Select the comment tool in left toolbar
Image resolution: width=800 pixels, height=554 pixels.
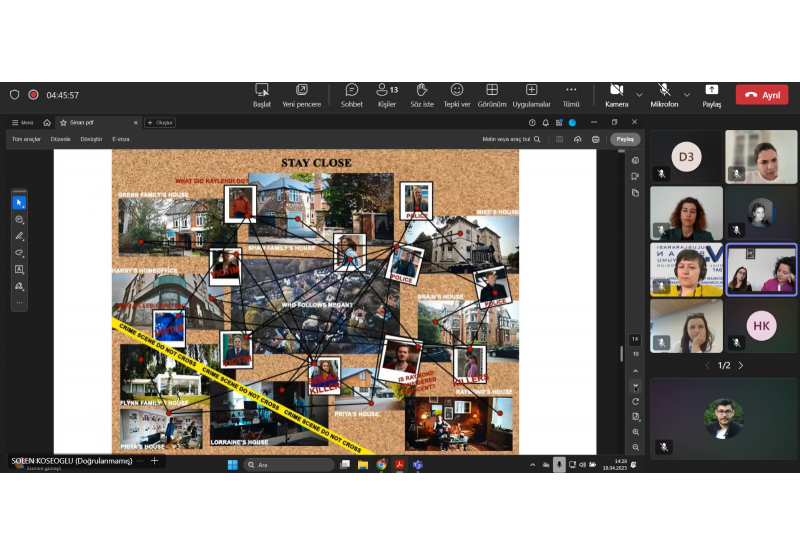[x=19, y=219]
